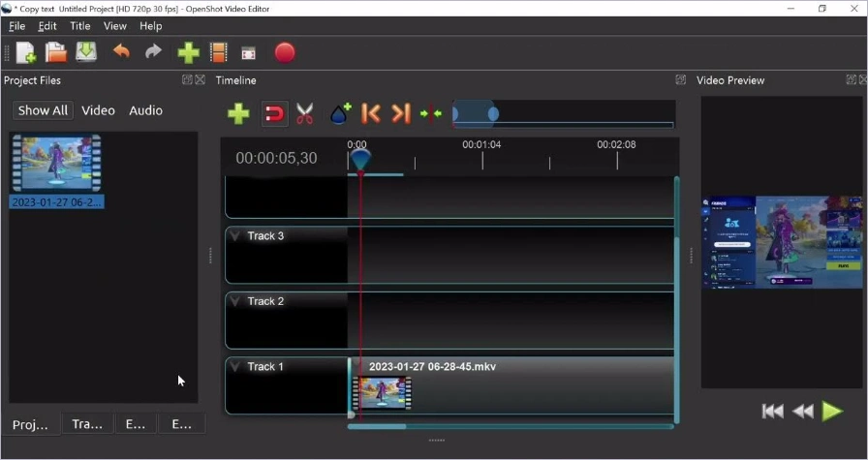This screenshot has width=868, height=460.
Task: Click the 00:02:08 ruler mark
Action: (x=616, y=144)
